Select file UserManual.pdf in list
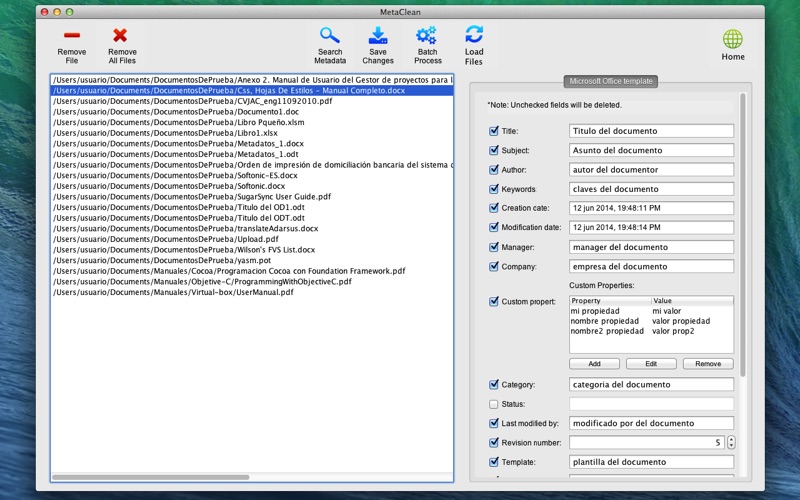 pyautogui.click(x=252, y=292)
